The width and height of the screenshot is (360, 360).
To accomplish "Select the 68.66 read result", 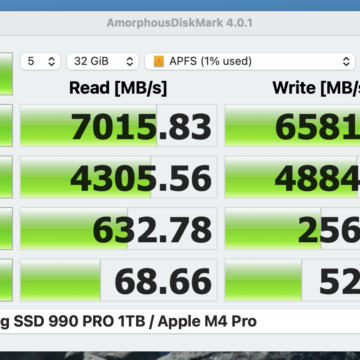I will point(119,280).
